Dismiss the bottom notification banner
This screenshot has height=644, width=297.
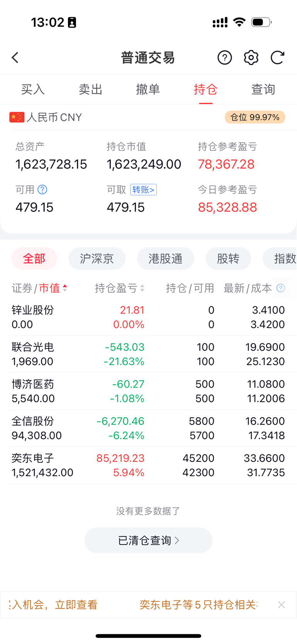[282, 605]
